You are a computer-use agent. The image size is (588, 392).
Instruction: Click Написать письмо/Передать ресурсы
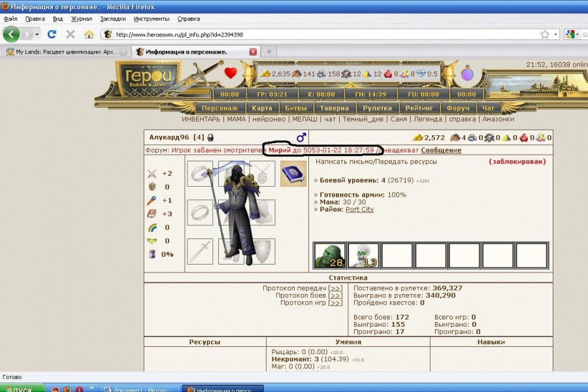pos(376,161)
